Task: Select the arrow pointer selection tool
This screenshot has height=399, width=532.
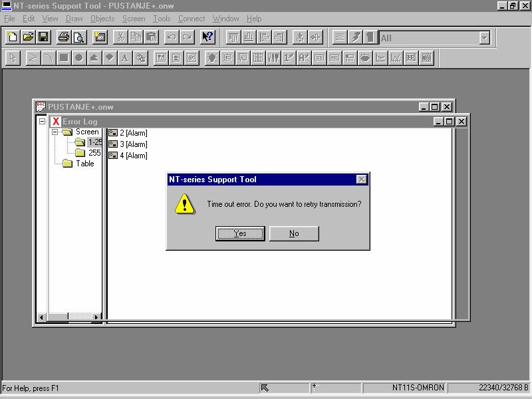Action: tap(13, 58)
